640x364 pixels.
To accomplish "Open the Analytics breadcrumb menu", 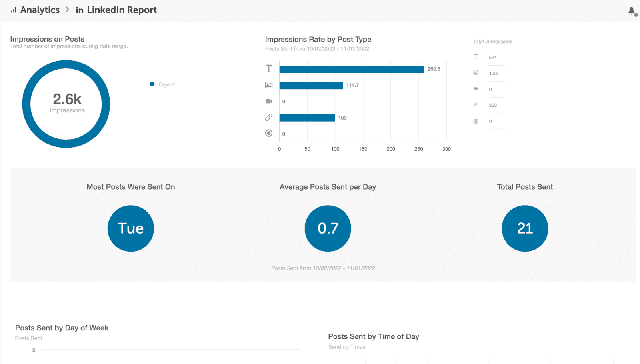I will [x=40, y=10].
